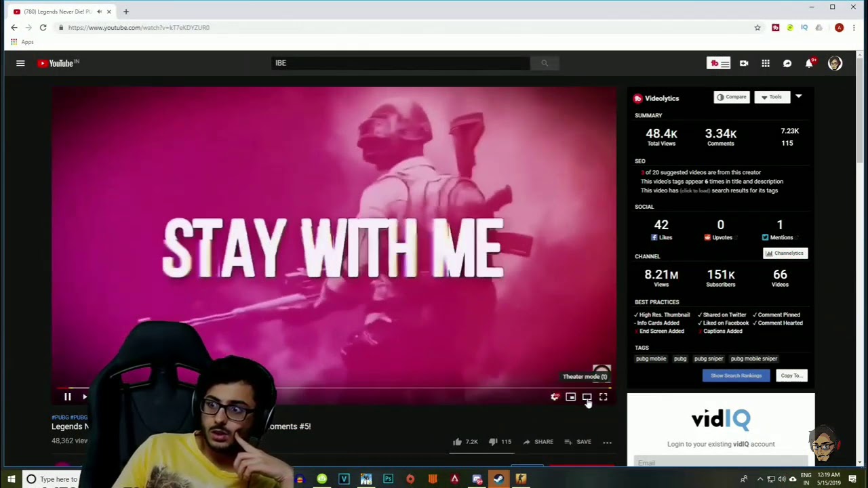Image resolution: width=868 pixels, height=488 pixels.
Task: Click TubeBuddy extension icon in Chrome toolbar
Action: click(776, 28)
